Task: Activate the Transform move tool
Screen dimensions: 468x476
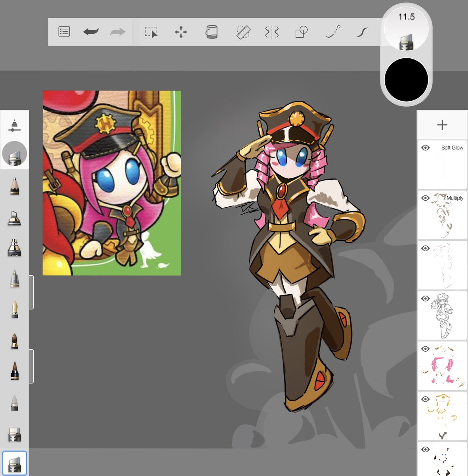Action: (x=181, y=32)
